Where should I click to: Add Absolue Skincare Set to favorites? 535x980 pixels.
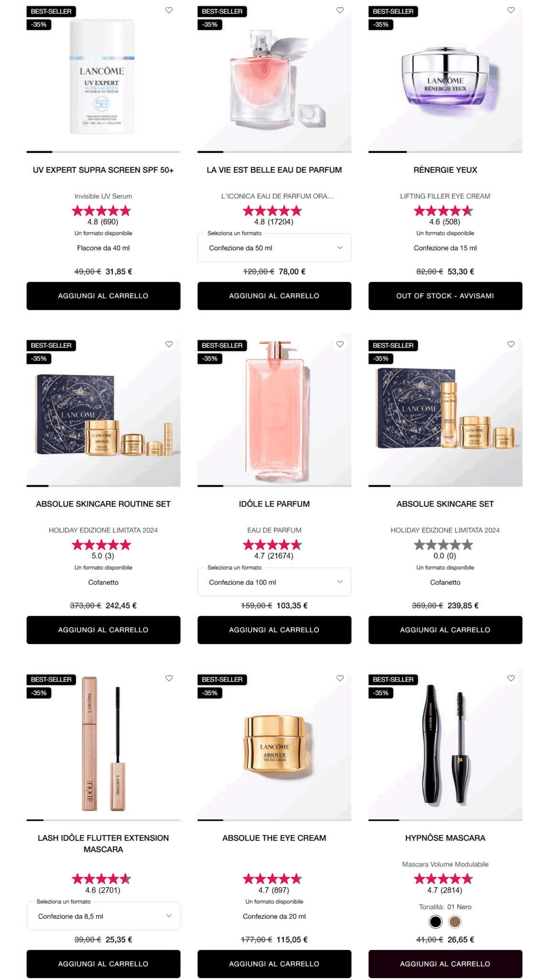[x=511, y=344]
